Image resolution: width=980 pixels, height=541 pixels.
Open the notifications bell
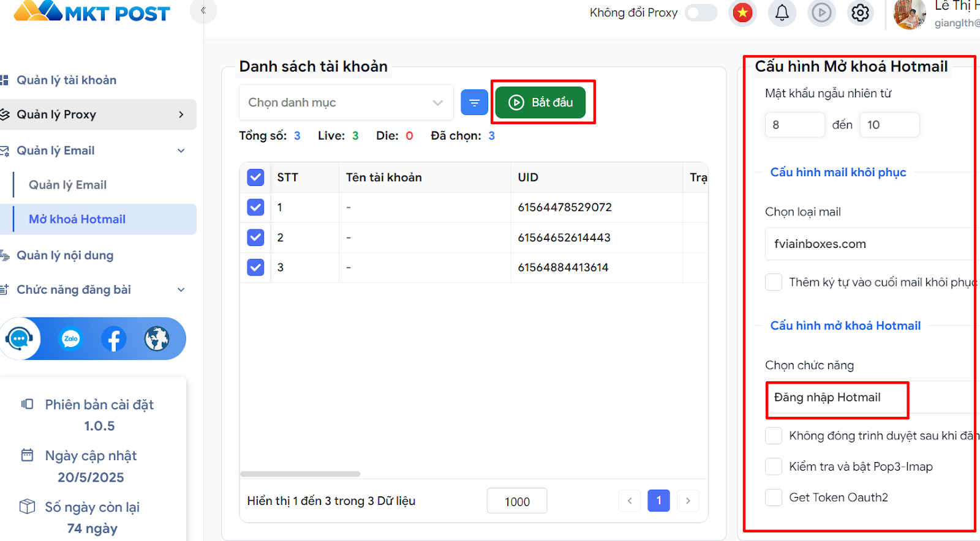point(782,12)
